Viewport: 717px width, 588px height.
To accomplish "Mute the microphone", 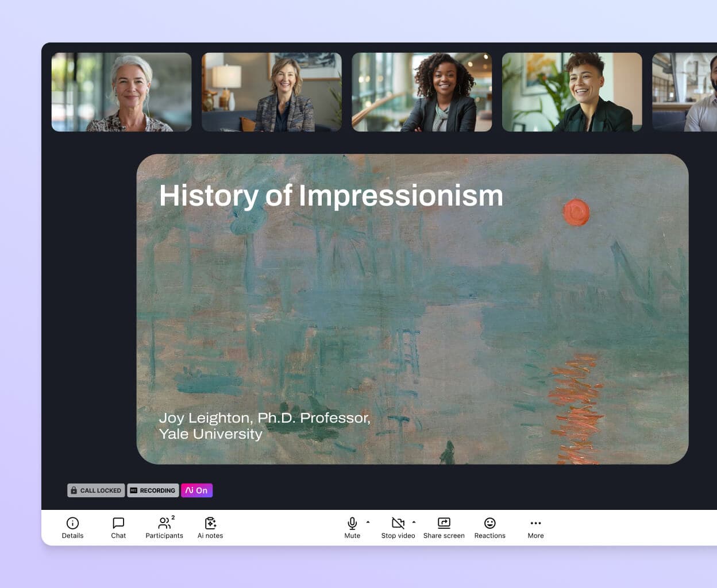I will coord(352,523).
